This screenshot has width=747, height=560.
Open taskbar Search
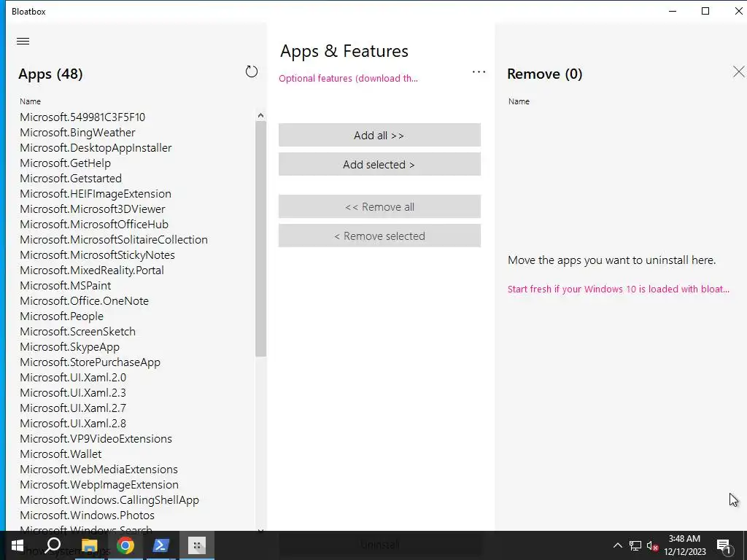53,545
